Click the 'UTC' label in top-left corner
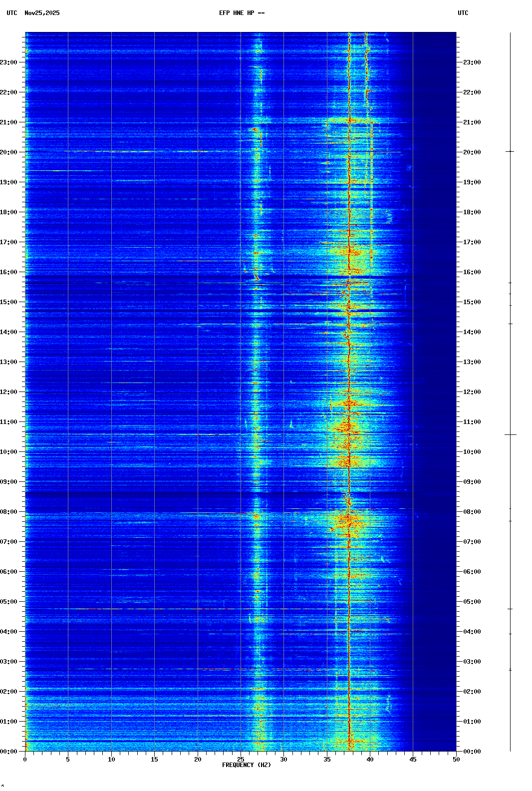Viewport: 532px width, 791px height. click(x=12, y=13)
